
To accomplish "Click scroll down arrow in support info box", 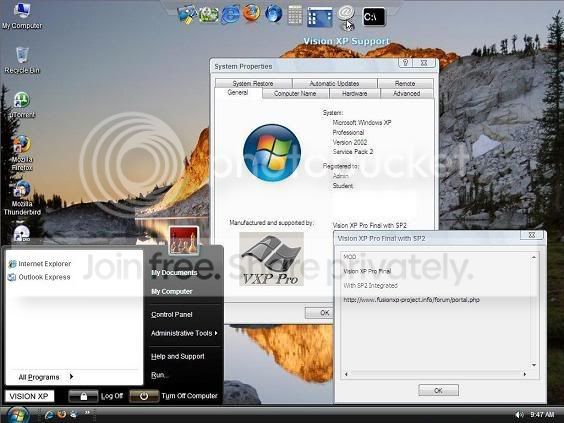I will tap(534, 365).
